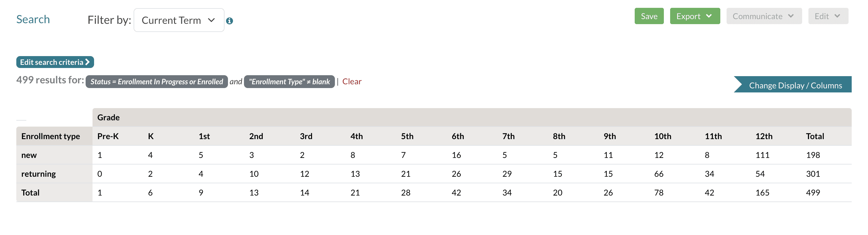Open the Communicate dropdown
This screenshot has width=868, height=235.
pos(764,16)
